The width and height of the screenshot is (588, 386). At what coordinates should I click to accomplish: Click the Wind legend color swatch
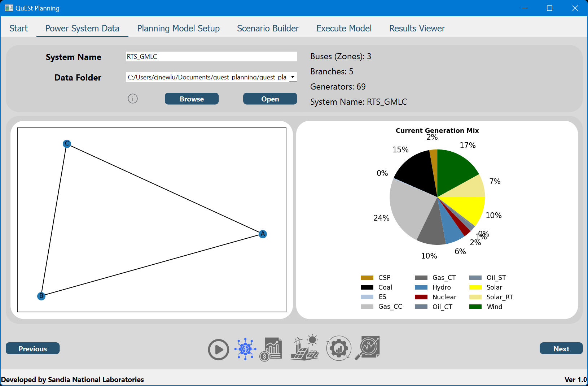point(475,307)
